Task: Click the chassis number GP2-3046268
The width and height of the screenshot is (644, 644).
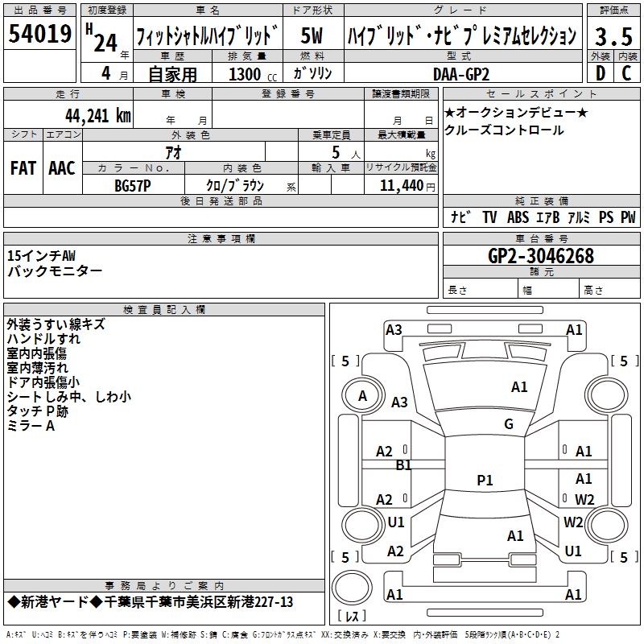Action: coord(540,256)
